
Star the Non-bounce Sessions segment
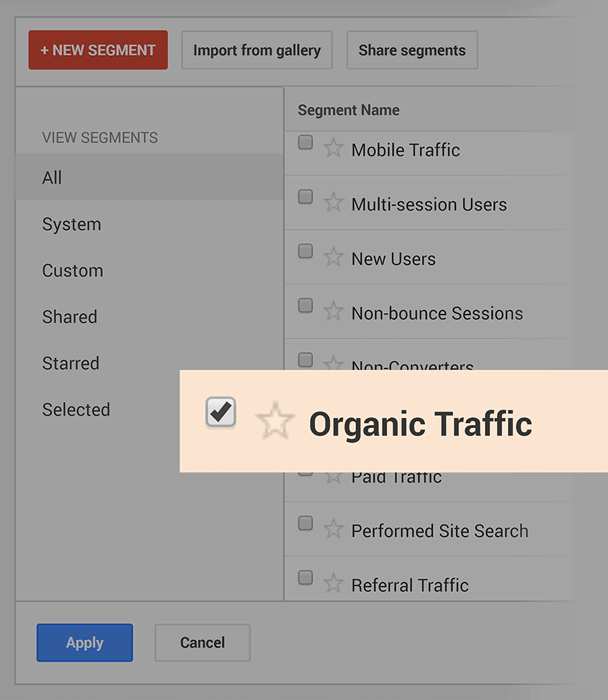tap(333, 312)
